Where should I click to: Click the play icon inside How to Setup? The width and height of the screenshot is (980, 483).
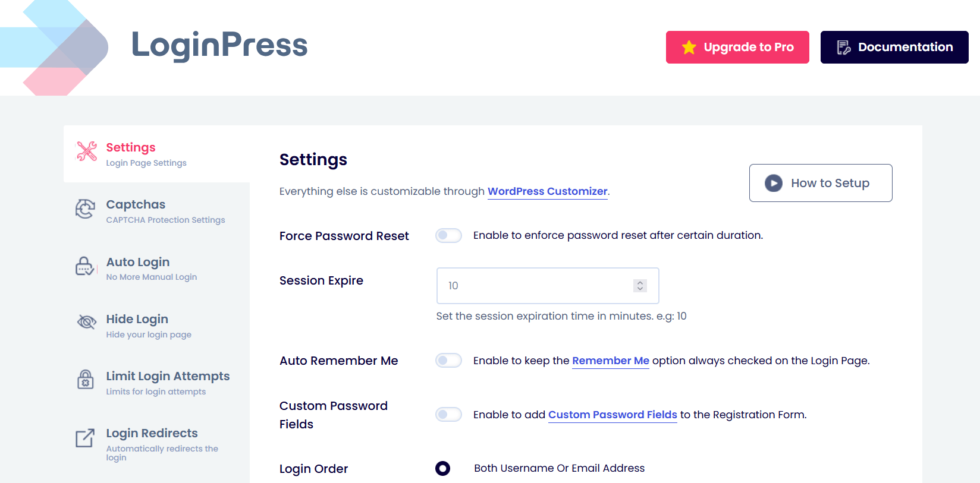(x=773, y=183)
